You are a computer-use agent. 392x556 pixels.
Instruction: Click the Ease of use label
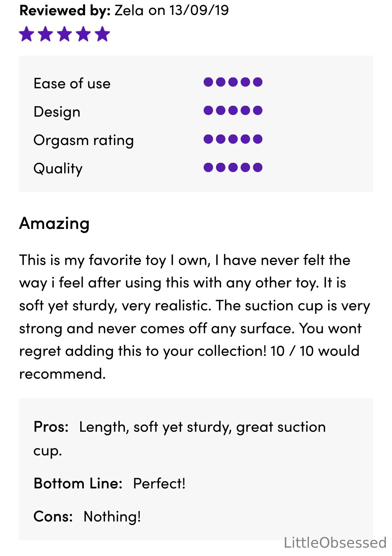click(x=72, y=84)
